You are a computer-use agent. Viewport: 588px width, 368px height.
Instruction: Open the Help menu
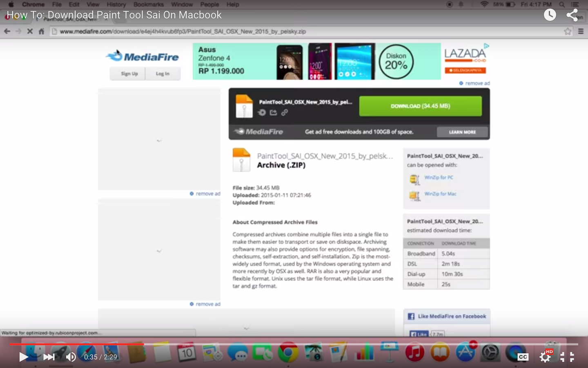(x=233, y=4)
